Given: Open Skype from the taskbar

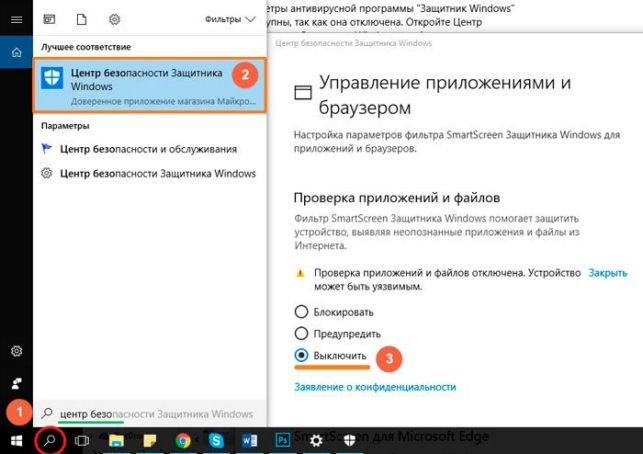Looking at the screenshot, I should [216, 440].
